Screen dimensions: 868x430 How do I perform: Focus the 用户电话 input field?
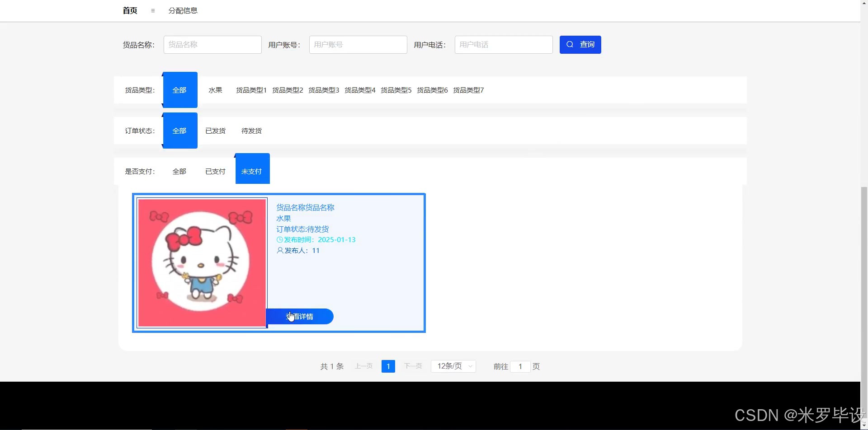click(504, 45)
